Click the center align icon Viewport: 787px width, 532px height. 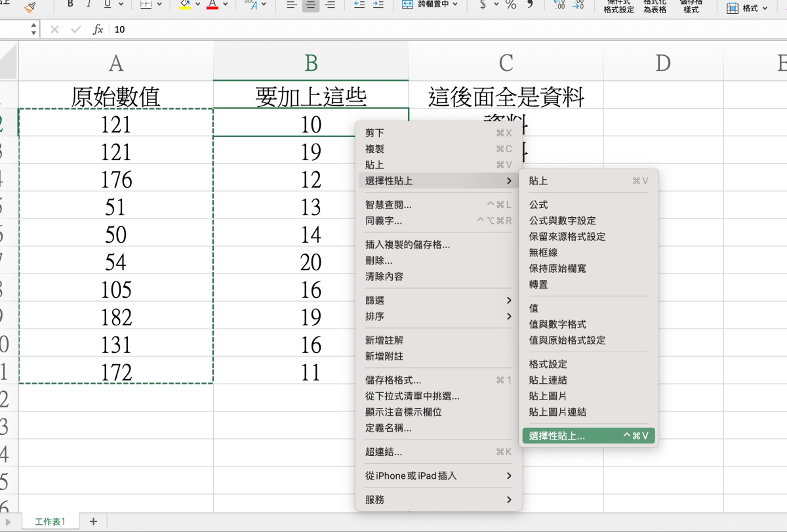pyautogui.click(x=311, y=5)
